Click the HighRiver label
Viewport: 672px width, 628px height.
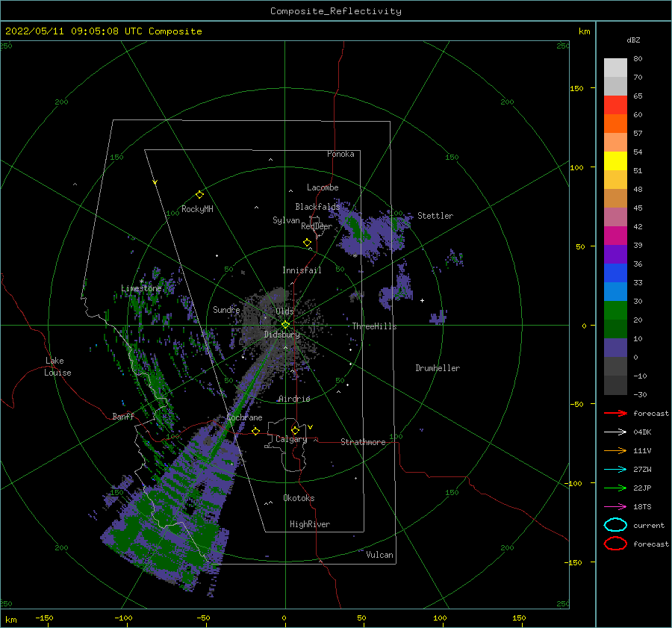tap(310, 524)
